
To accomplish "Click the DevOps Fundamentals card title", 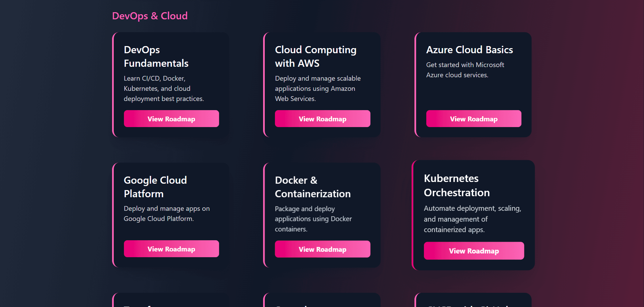I will pos(156,57).
